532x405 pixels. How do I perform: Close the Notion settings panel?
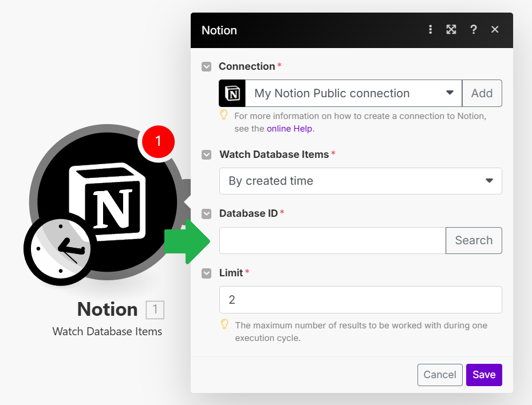(x=495, y=30)
